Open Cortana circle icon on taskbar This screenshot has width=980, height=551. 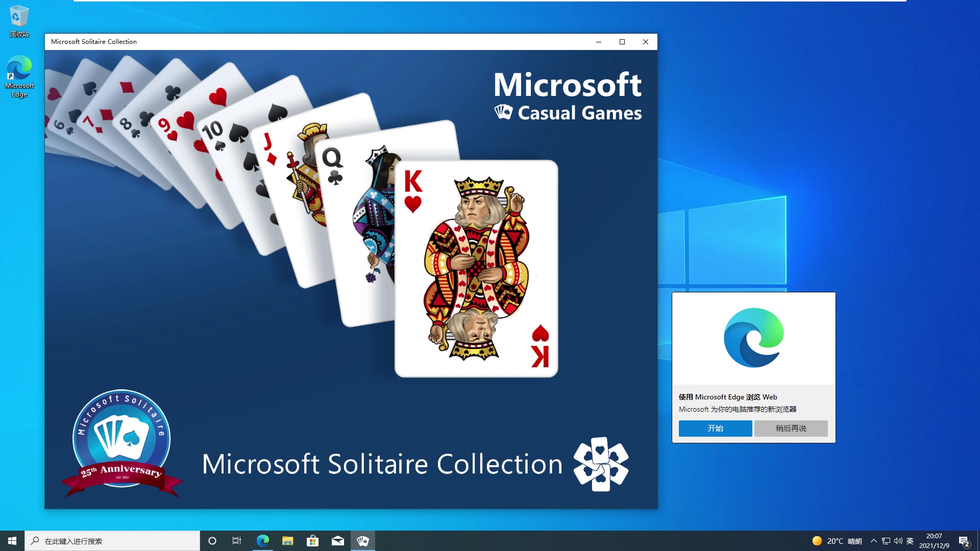point(212,541)
